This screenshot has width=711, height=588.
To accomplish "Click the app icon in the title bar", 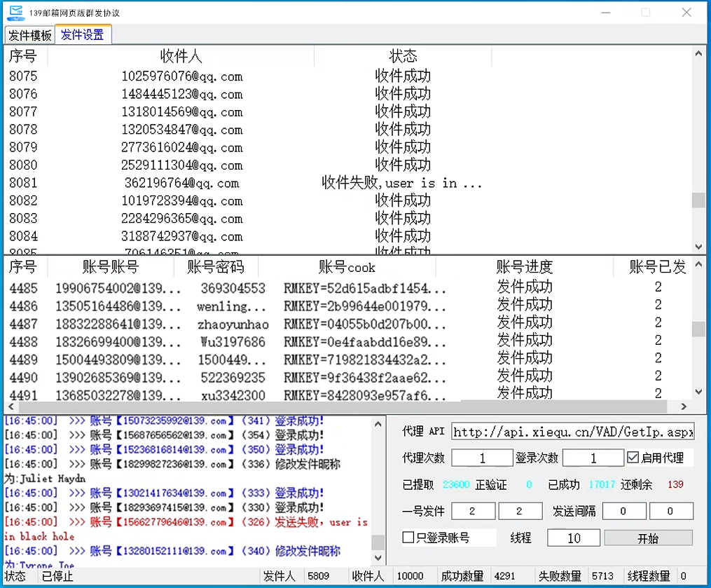I will [x=15, y=12].
